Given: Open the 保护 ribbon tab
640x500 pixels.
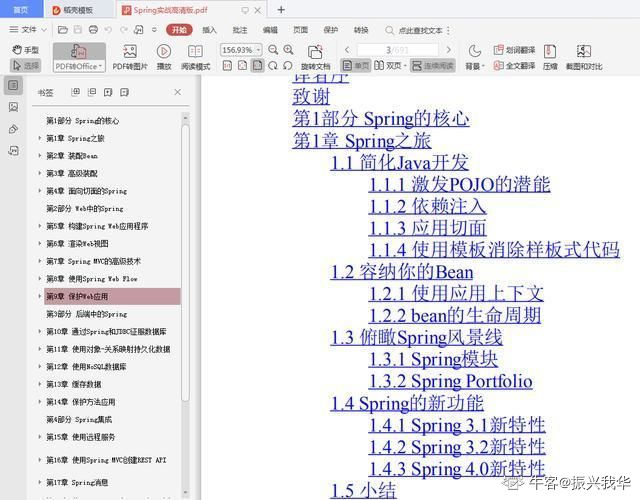Looking at the screenshot, I should click(331, 30).
